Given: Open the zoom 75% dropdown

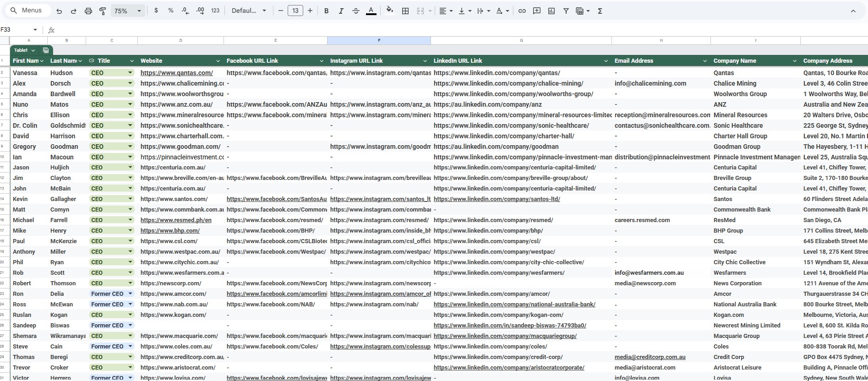Looking at the screenshot, I should click(128, 11).
